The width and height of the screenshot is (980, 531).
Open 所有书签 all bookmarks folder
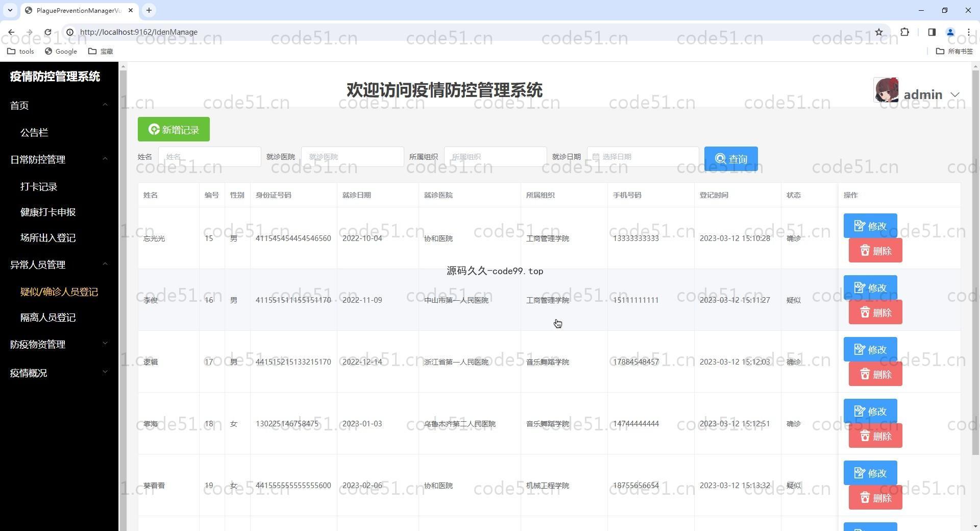click(x=954, y=51)
